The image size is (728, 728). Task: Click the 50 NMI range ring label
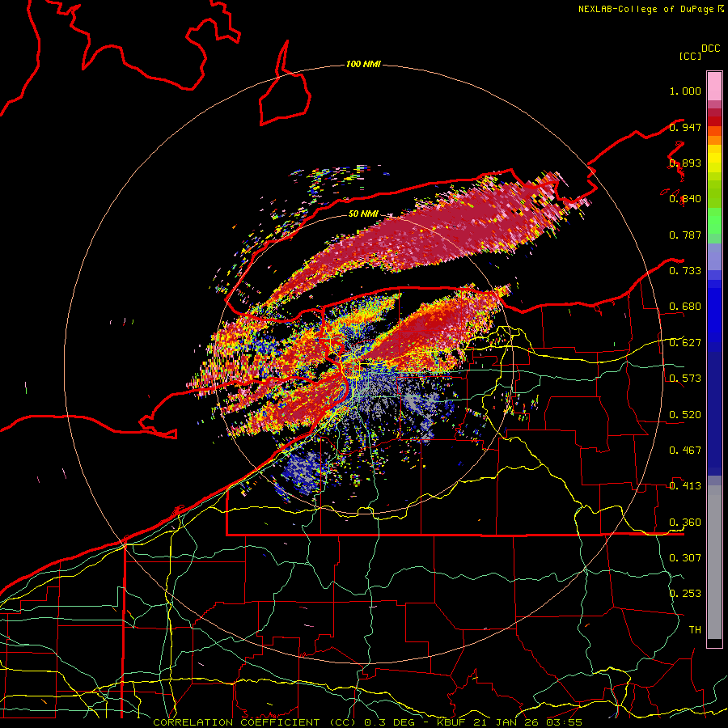pos(363,214)
